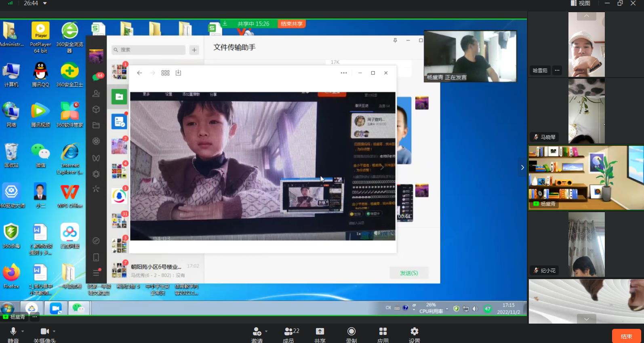Screen dimensions: 644x343
Task: Open the microphone options arrow beside 静音
Action: [x=23, y=331]
